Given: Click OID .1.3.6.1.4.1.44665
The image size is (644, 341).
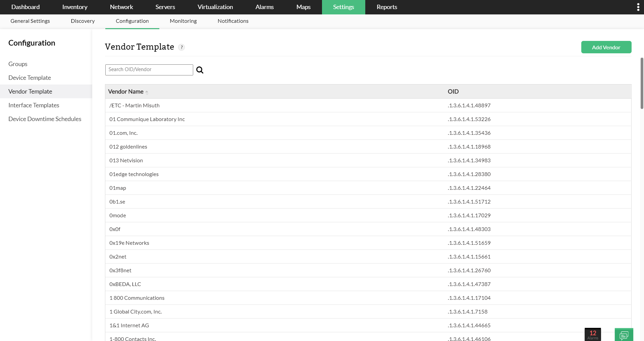Looking at the screenshot, I should click(x=469, y=326).
